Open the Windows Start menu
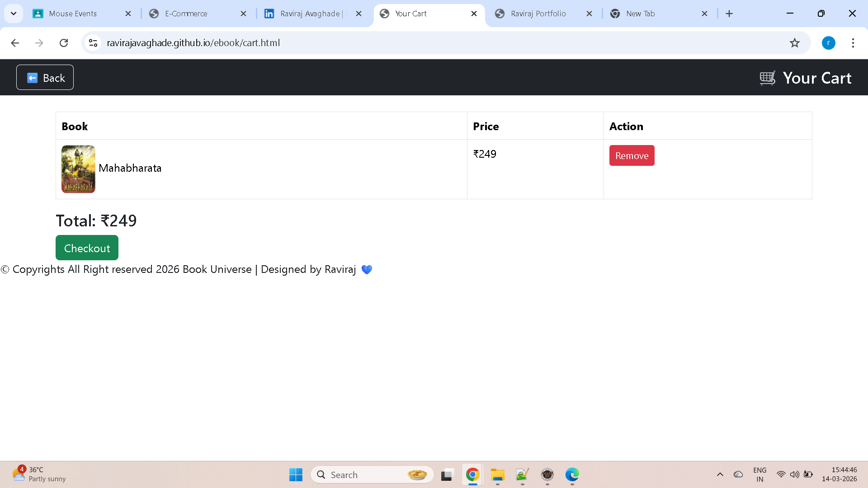The height and width of the screenshot is (488, 868). point(296,474)
